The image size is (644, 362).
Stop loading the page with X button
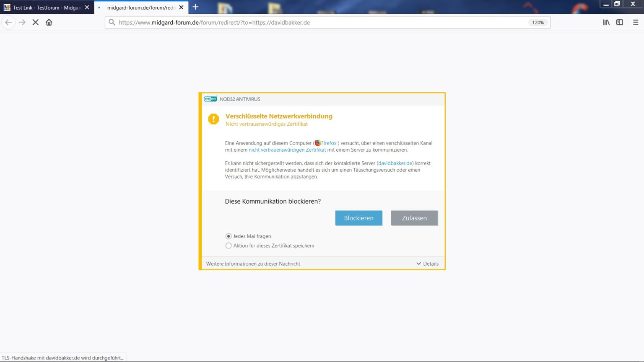pos(36,22)
